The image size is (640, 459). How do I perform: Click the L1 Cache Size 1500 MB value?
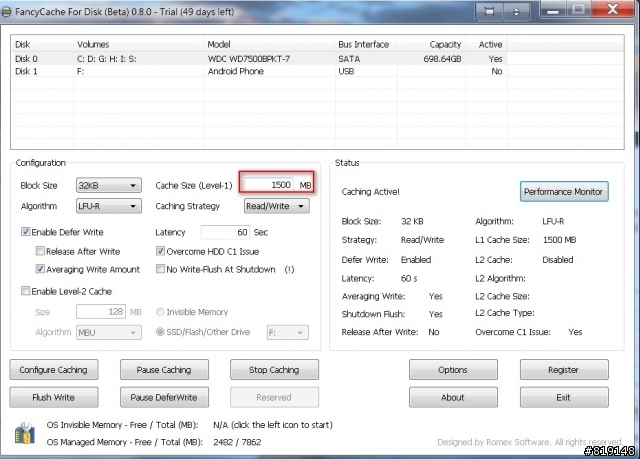click(x=559, y=240)
